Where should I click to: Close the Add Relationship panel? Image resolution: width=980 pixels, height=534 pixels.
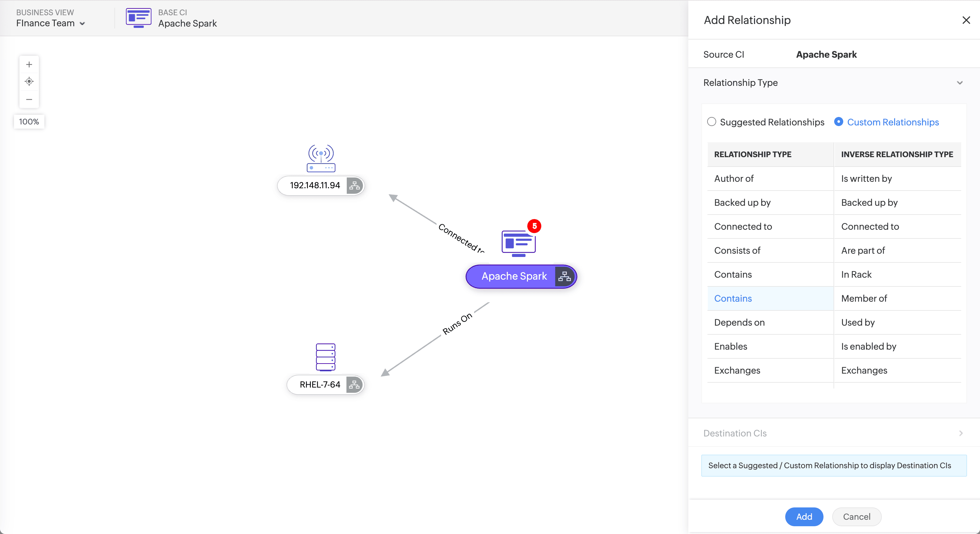click(966, 20)
